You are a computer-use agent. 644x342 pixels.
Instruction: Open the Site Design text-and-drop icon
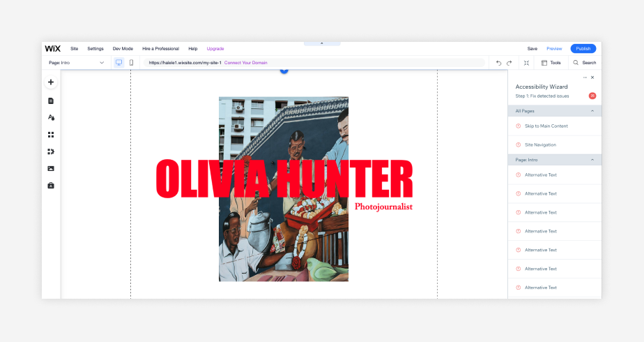(x=51, y=117)
